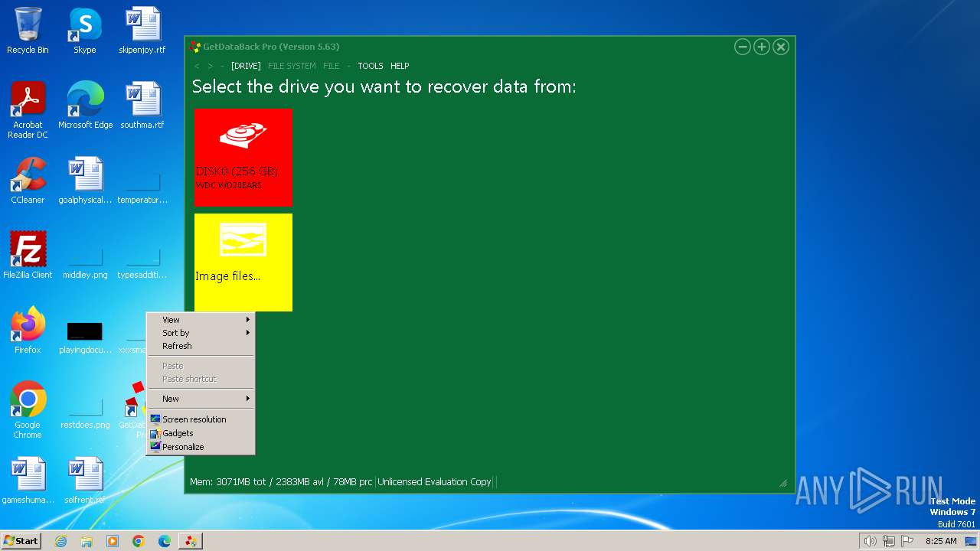
Task: Go back with the left arrow navigation
Action: 197,66
